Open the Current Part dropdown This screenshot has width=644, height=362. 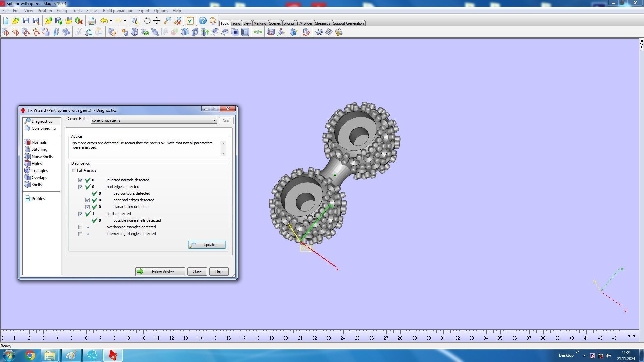tap(214, 120)
